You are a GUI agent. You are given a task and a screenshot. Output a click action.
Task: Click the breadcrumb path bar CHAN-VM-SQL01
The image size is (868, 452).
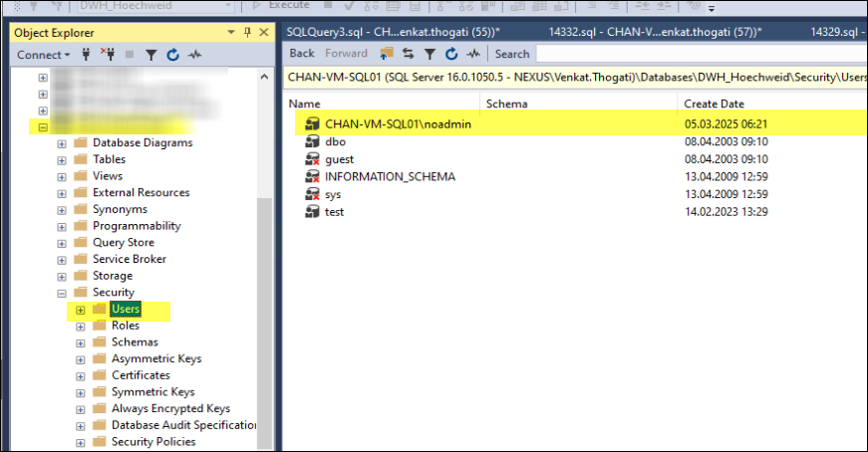click(576, 77)
